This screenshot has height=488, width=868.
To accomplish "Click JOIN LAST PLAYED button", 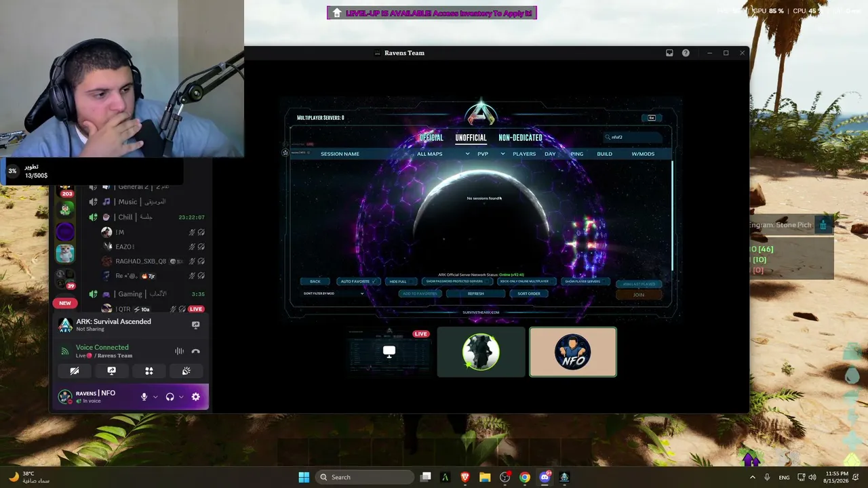I will (639, 284).
